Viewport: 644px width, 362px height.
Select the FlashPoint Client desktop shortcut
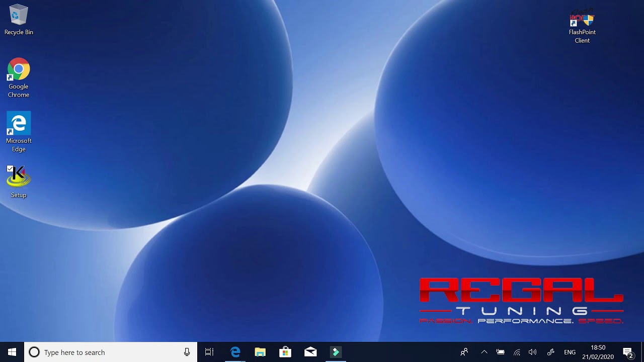[582, 26]
